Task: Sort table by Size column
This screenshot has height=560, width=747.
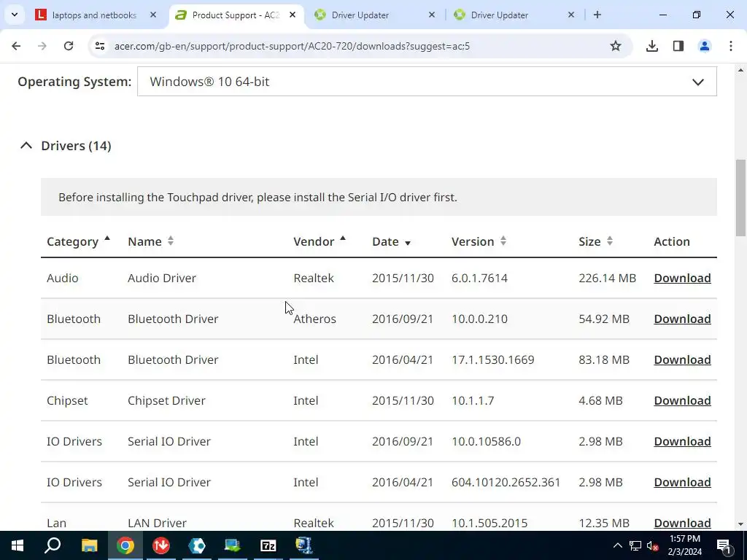Action: tap(595, 241)
